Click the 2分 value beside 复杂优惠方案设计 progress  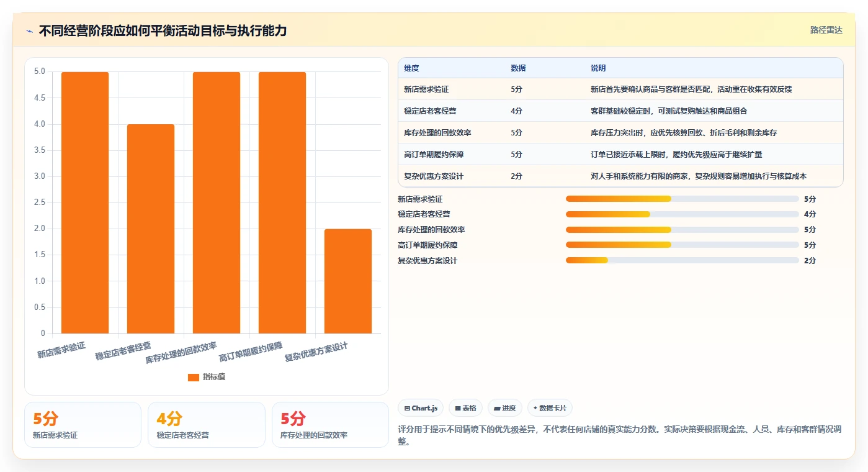810,260
